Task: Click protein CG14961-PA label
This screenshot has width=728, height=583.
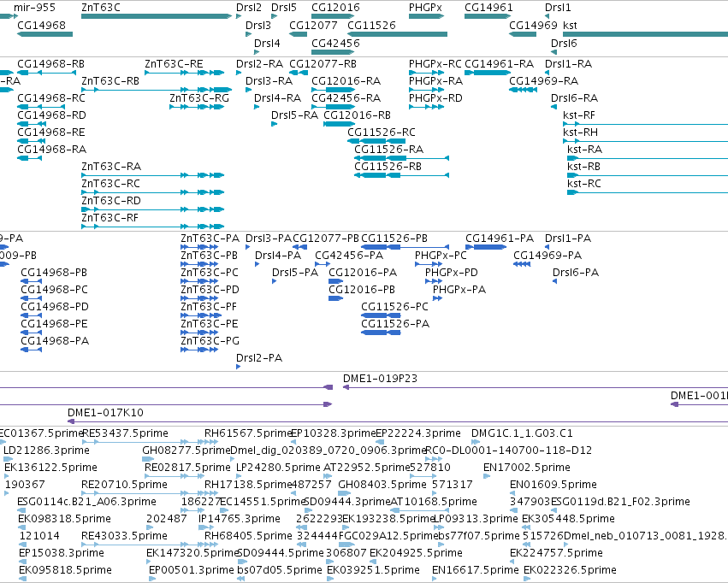Action: (500, 238)
